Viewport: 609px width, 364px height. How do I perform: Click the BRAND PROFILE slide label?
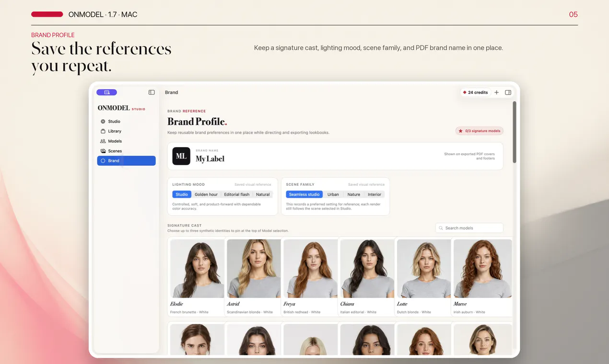point(53,35)
